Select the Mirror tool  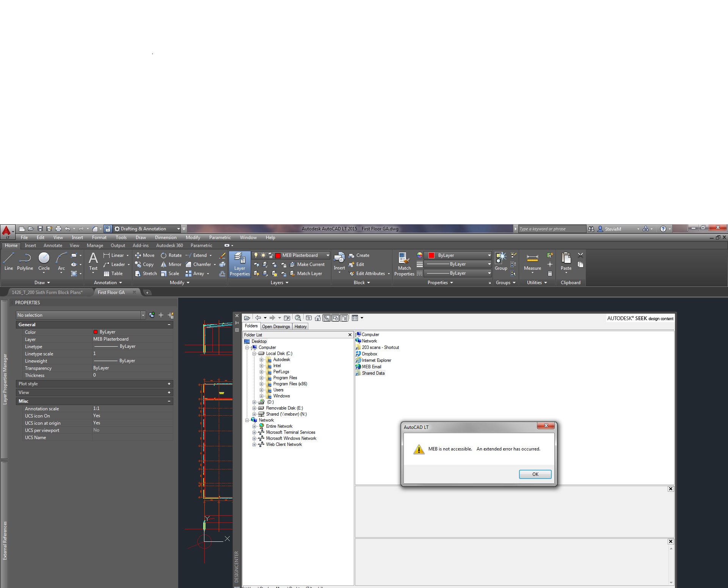[x=171, y=264]
